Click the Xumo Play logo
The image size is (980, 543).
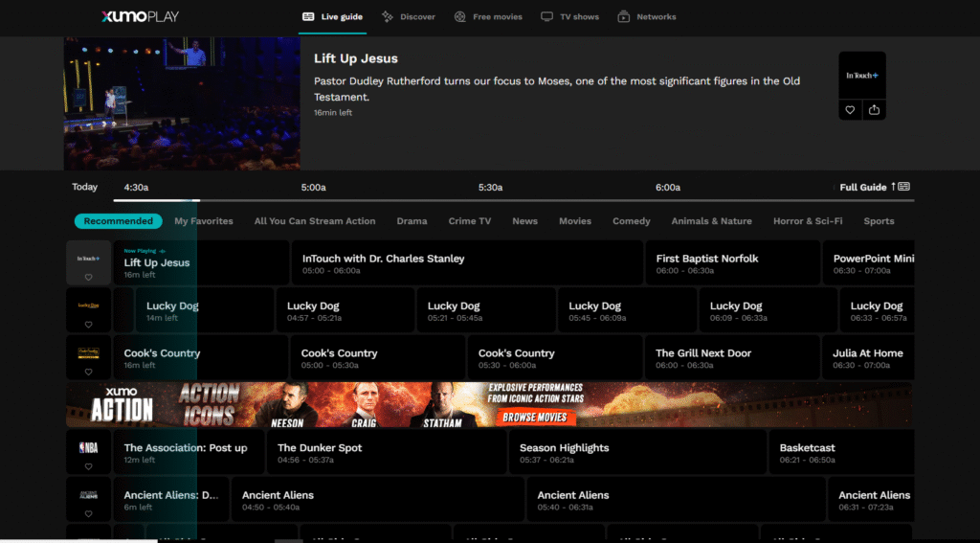(140, 16)
